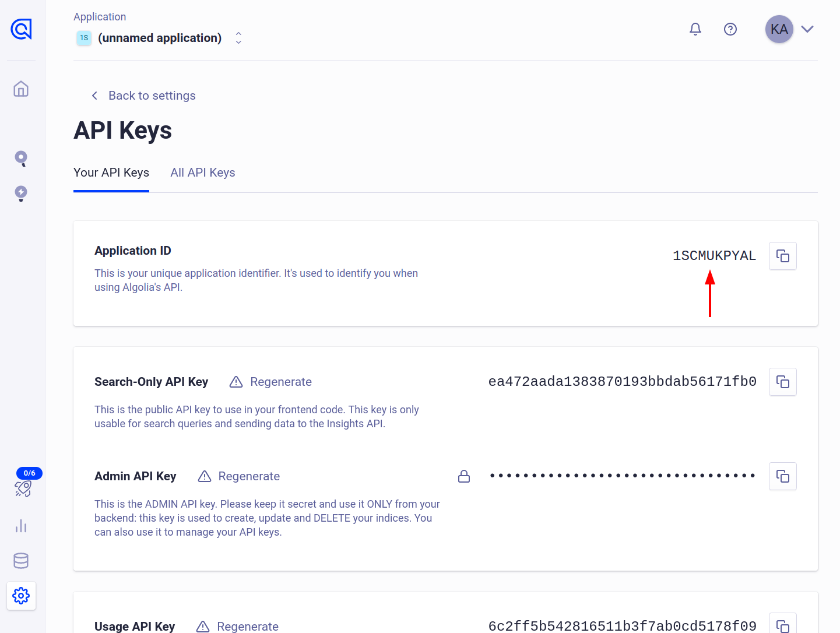Open the Settings gear icon
840x633 pixels.
point(21,596)
